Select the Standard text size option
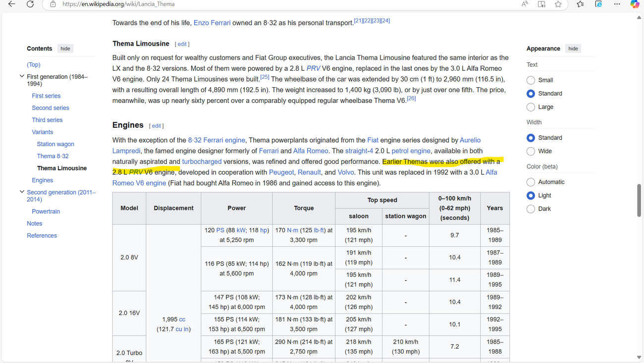Screen dimensions: 644x363 [x=531, y=94]
